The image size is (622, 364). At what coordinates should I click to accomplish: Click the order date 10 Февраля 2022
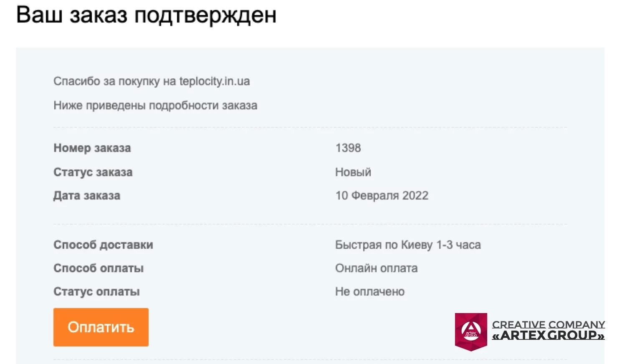pos(382,195)
